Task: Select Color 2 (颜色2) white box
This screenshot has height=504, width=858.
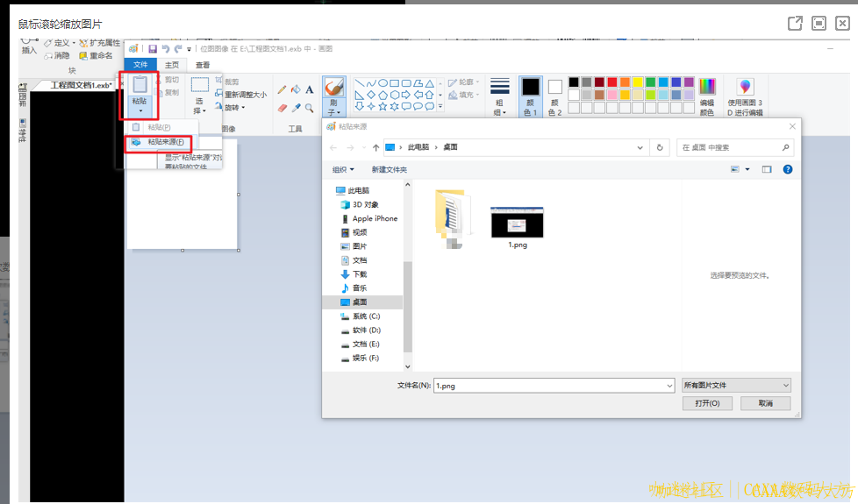Action: pos(554,87)
